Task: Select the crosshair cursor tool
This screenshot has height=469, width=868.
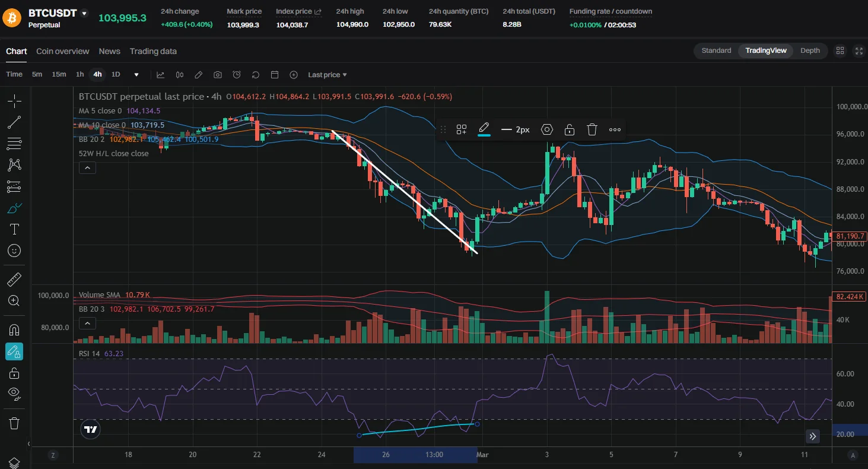Action: coord(14,101)
